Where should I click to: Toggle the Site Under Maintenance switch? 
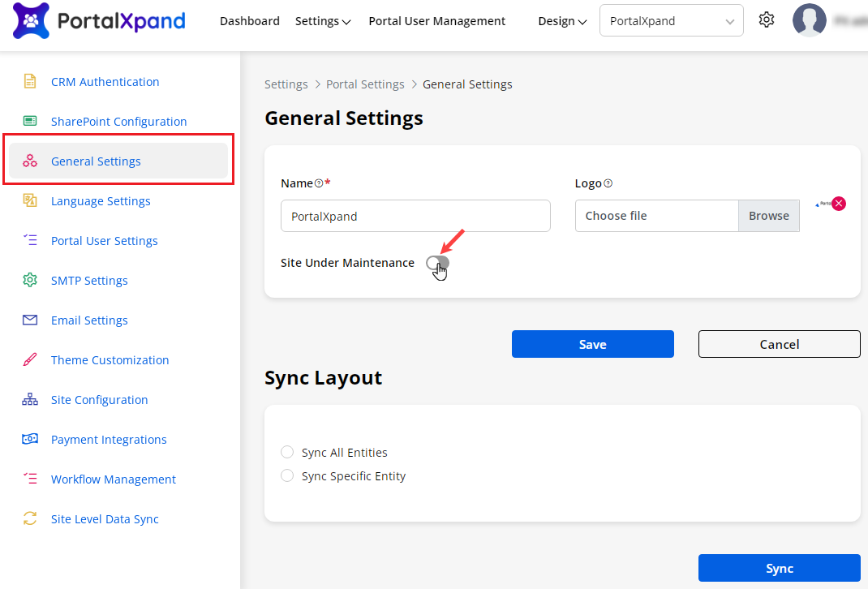[437, 263]
